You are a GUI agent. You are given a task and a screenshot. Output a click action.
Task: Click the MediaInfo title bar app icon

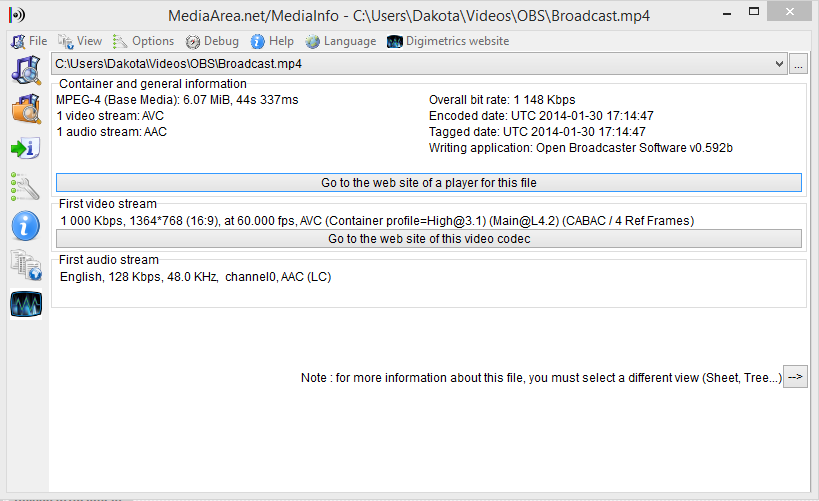(x=17, y=15)
